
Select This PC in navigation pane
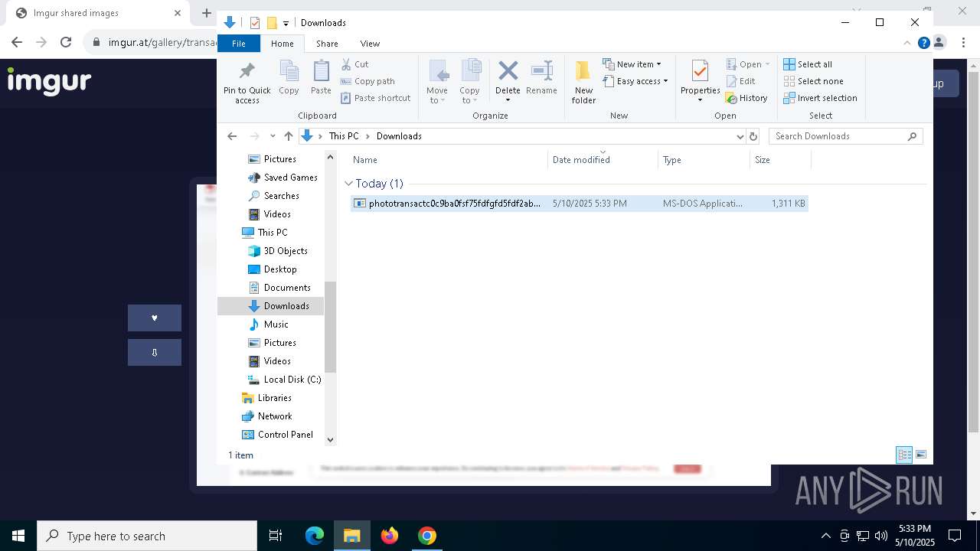click(x=265, y=233)
